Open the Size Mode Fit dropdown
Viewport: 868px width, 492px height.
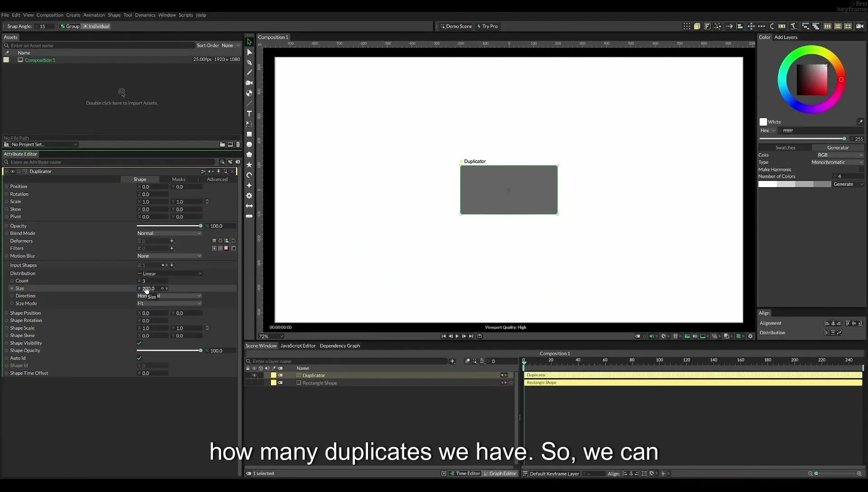pyautogui.click(x=169, y=303)
